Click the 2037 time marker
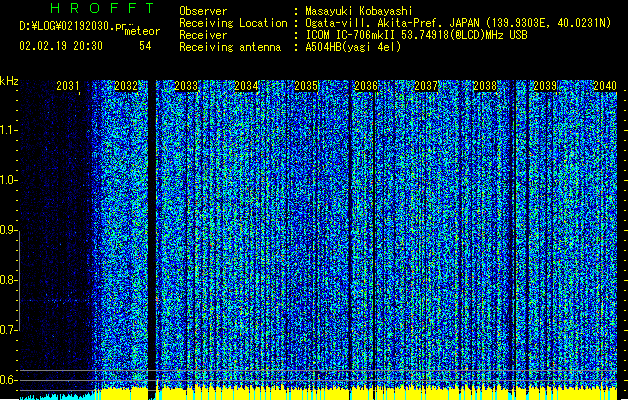 (426, 86)
